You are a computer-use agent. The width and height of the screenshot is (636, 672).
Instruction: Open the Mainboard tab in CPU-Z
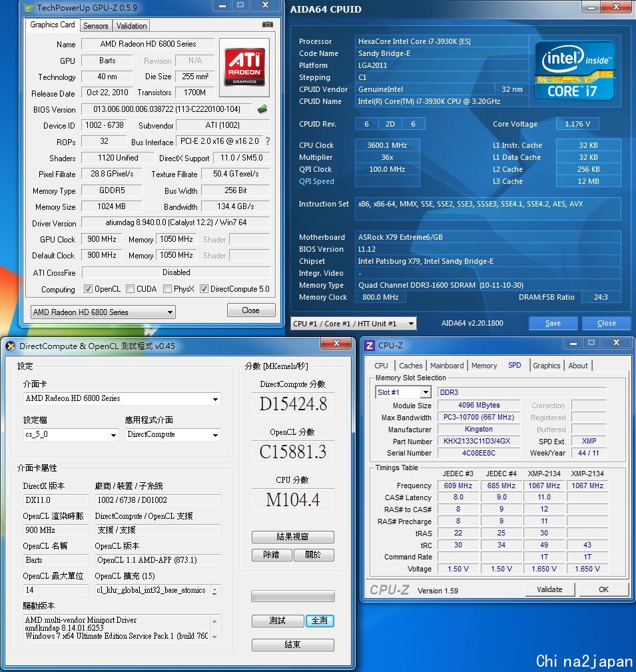pyautogui.click(x=447, y=366)
